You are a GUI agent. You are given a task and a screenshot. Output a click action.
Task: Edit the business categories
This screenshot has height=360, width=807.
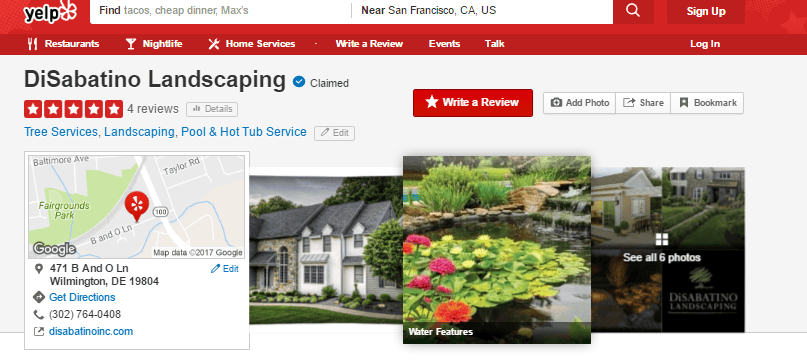click(x=335, y=133)
